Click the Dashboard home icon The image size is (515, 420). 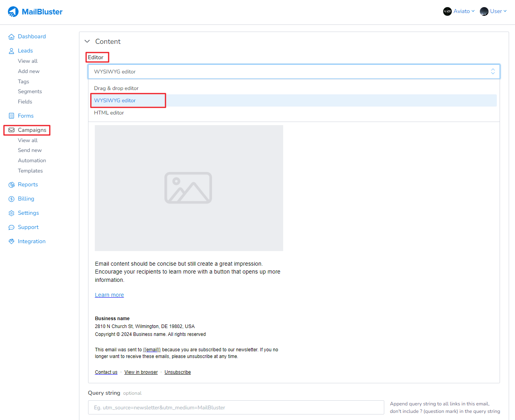(11, 37)
